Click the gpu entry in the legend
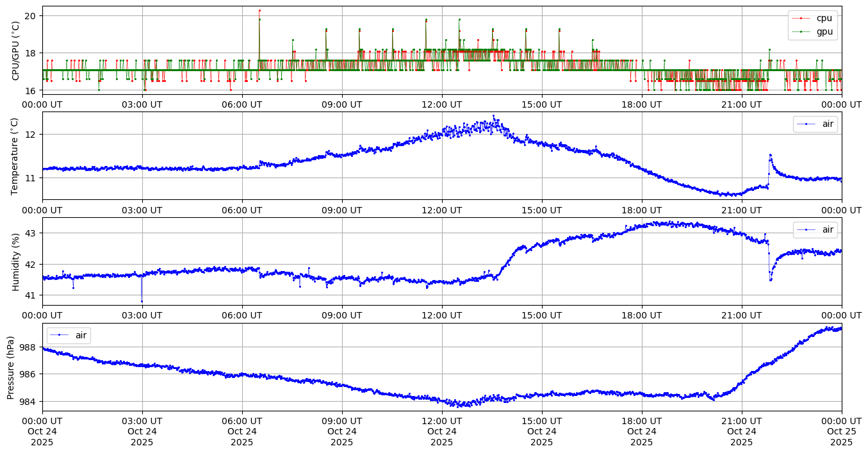 (824, 31)
